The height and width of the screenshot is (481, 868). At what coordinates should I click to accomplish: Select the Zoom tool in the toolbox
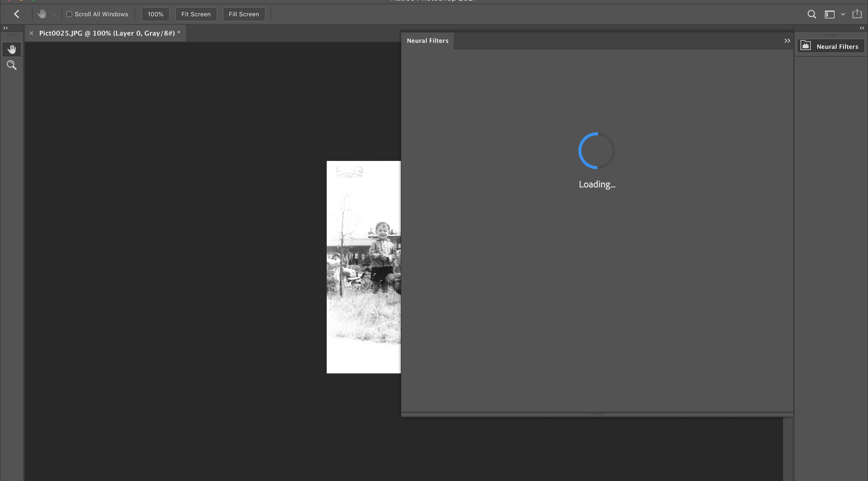pyautogui.click(x=12, y=65)
